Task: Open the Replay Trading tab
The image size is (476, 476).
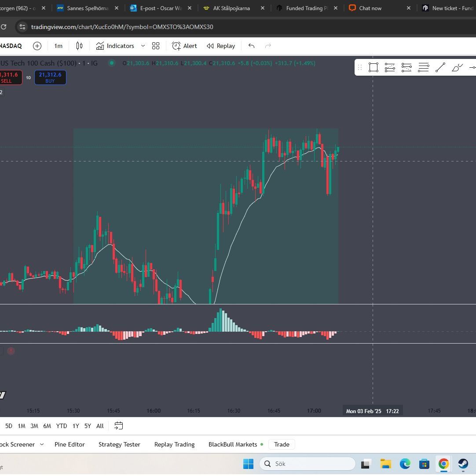Action: (x=174, y=444)
